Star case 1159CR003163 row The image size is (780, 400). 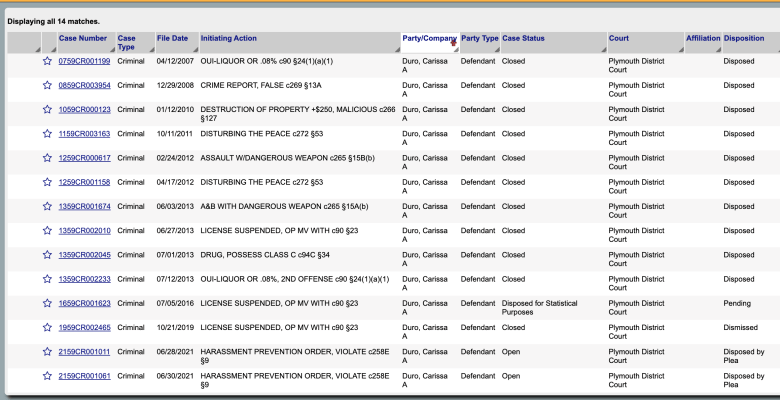coord(47,133)
